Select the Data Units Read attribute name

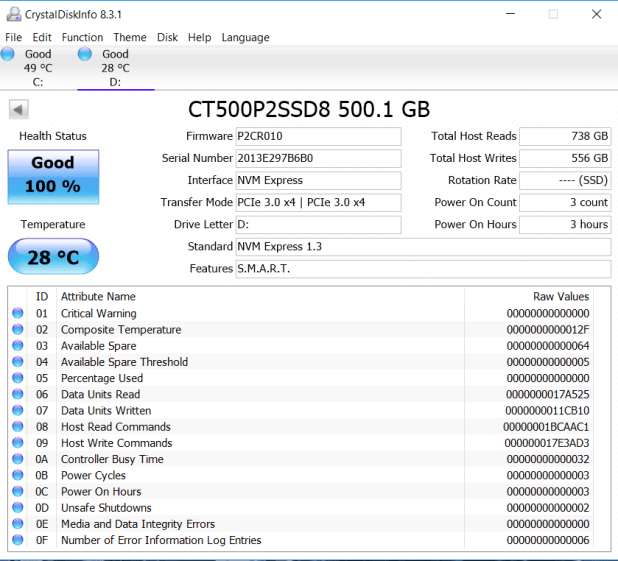(x=101, y=394)
